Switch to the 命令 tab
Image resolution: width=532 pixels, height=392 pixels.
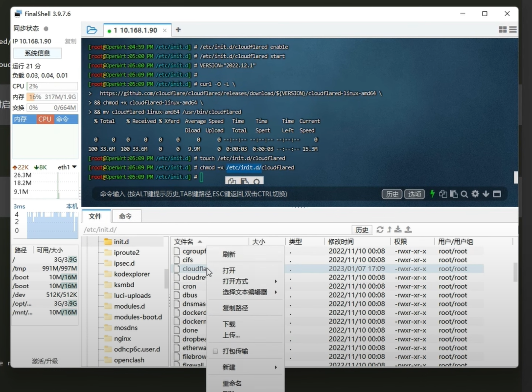click(x=126, y=216)
